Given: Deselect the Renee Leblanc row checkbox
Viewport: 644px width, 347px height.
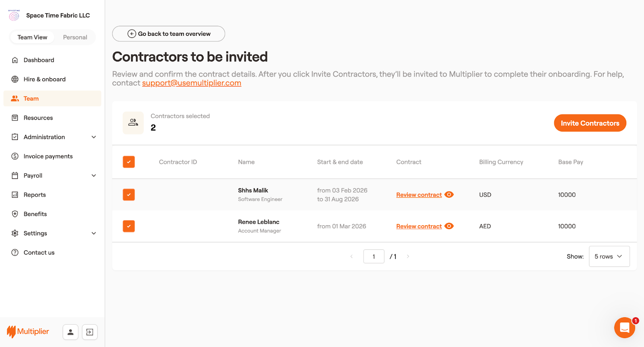Looking at the screenshot, I should click(x=129, y=226).
